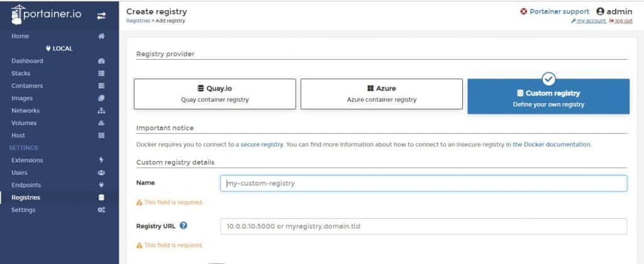Viewport: 644px width, 264px height.
Task: Open the Docker documentation link
Action: [548, 145]
